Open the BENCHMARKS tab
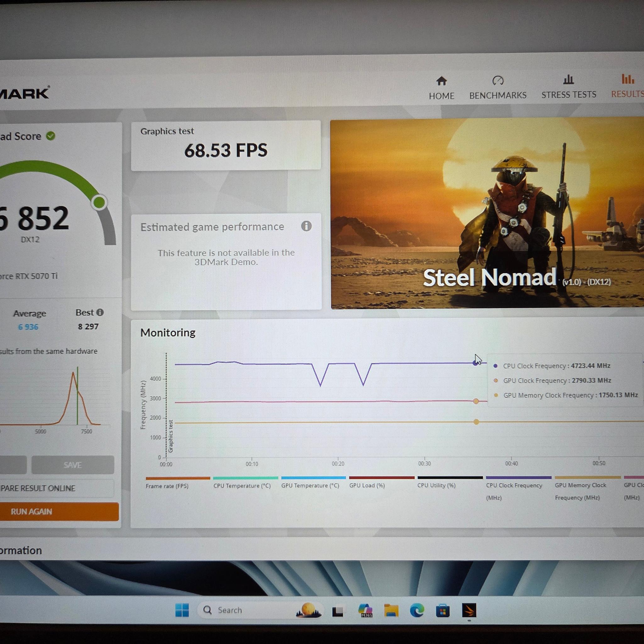The width and height of the screenshot is (644, 644). click(498, 88)
